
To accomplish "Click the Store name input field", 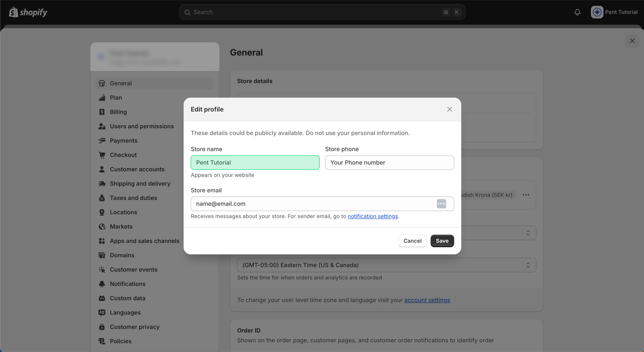I will (x=255, y=163).
